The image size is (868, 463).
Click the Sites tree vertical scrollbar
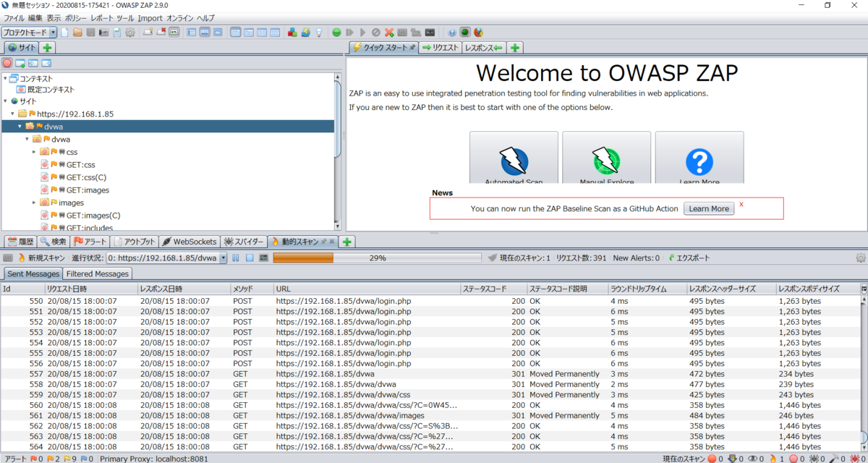pyautogui.click(x=338, y=150)
